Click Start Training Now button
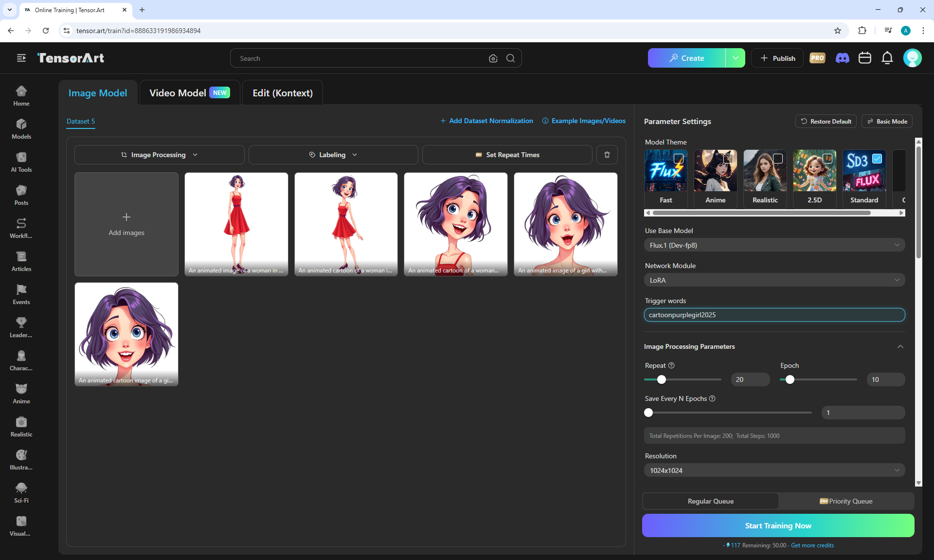The height and width of the screenshot is (560, 934). 777,525
